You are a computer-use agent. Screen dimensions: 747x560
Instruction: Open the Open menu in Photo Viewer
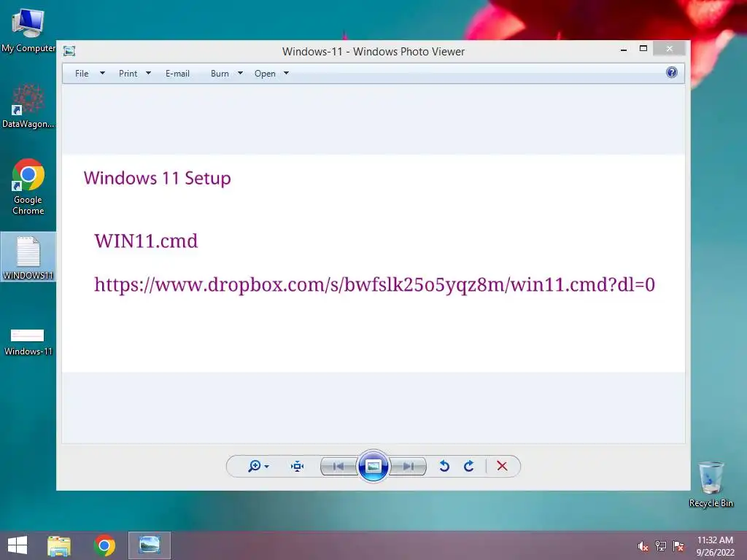click(x=265, y=74)
